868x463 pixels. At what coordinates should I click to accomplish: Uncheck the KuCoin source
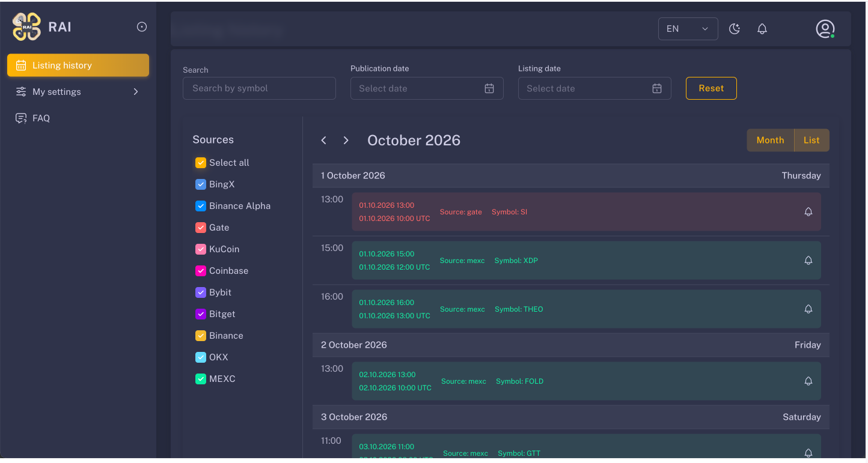point(201,249)
